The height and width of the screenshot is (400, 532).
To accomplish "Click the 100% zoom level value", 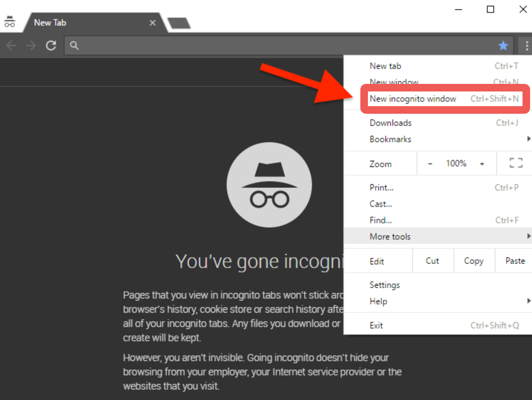I will tap(456, 164).
